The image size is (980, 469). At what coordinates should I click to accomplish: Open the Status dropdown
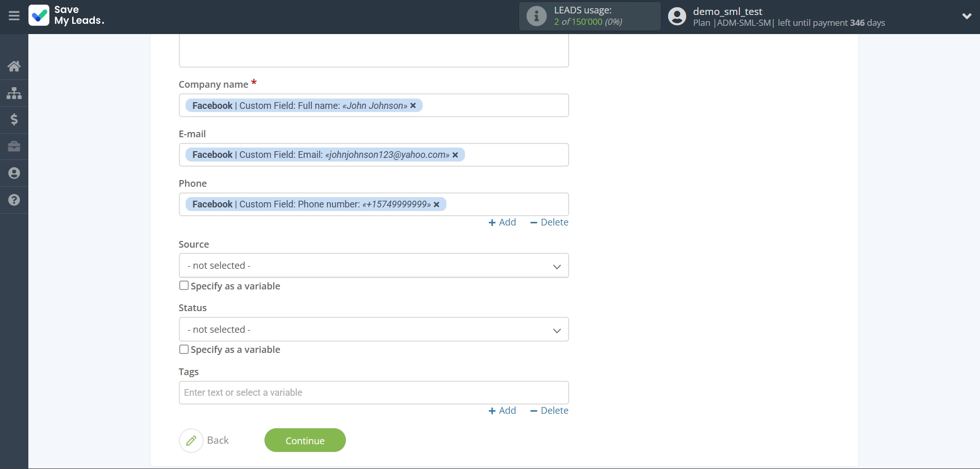click(x=373, y=330)
